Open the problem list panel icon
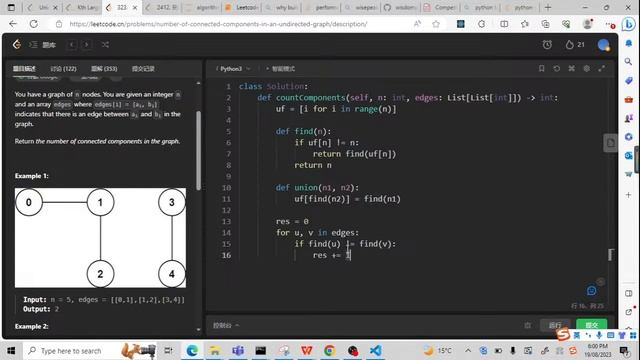The image size is (640, 360). [33, 44]
